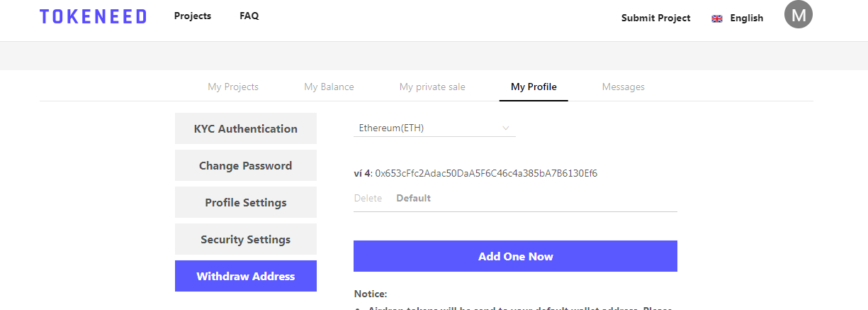Open the English language selector
Screen dimensions: 868x310
pyautogui.click(x=746, y=18)
